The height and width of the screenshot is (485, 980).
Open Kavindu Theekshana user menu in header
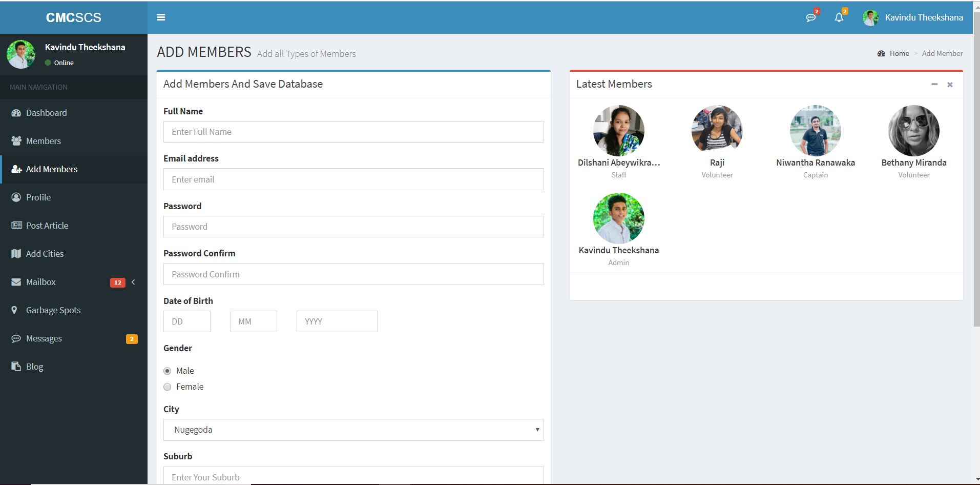(912, 17)
